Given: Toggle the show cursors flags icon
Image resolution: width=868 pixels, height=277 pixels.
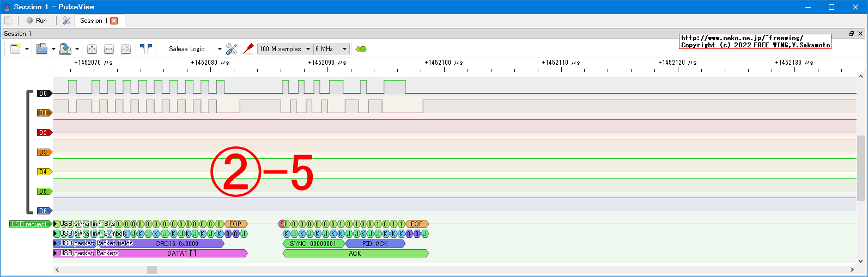Looking at the screenshot, I should (145, 49).
